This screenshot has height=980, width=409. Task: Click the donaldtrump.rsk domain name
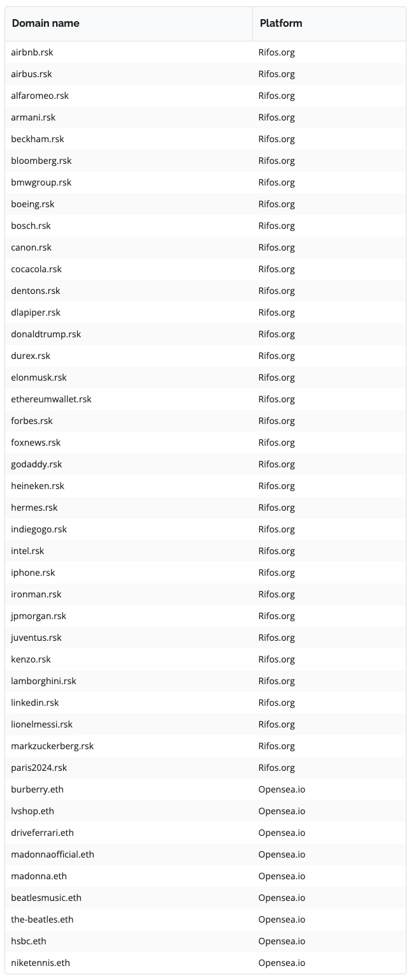[x=46, y=334]
